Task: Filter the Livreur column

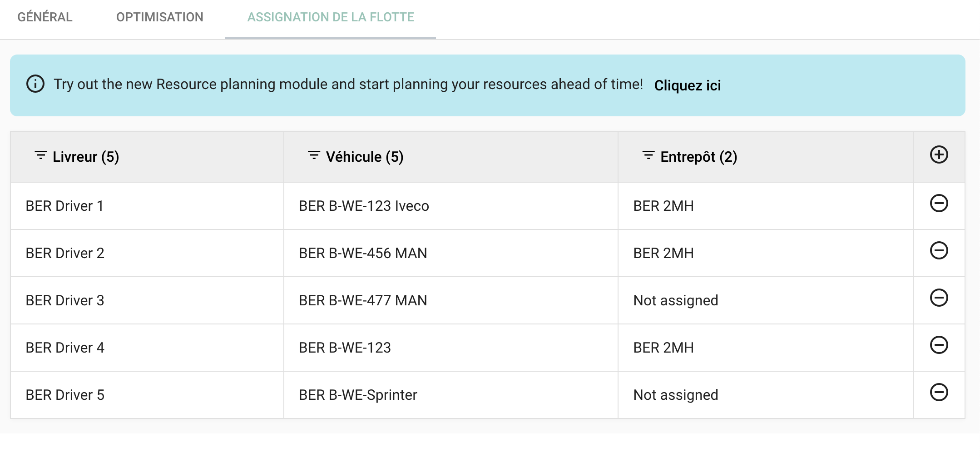Action: [41, 155]
